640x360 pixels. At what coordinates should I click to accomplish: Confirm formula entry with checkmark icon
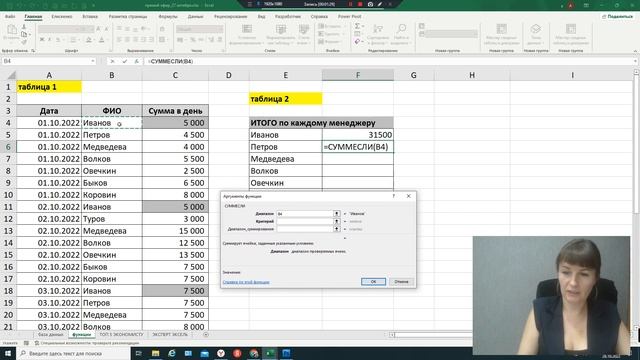[124, 61]
